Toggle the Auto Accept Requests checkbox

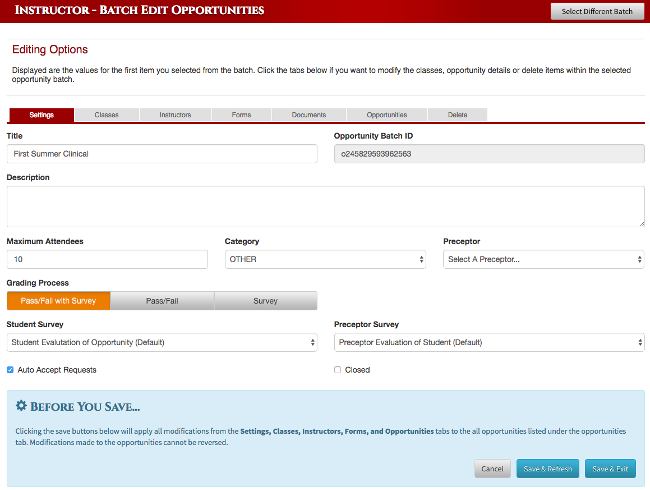click(x=10, y=370)
